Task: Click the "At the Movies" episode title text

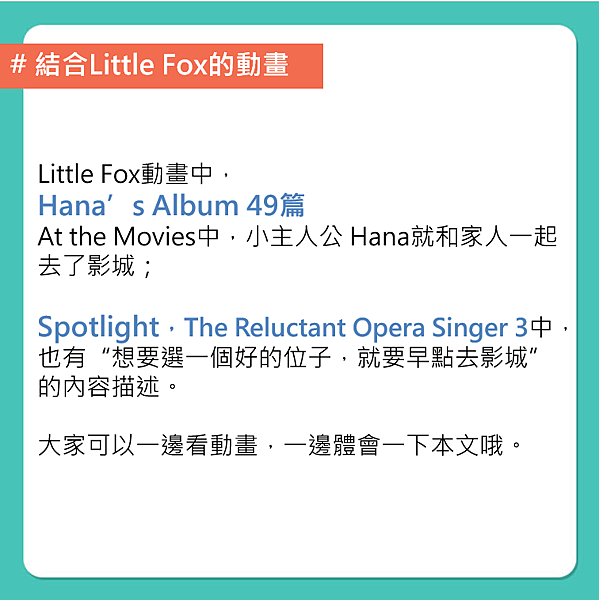Action: tap(117, 236)
